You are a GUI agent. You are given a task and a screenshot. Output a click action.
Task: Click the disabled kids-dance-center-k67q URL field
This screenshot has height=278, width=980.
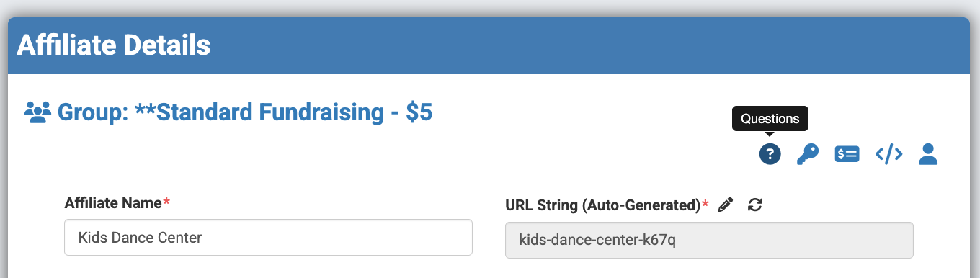pos(709,240)
